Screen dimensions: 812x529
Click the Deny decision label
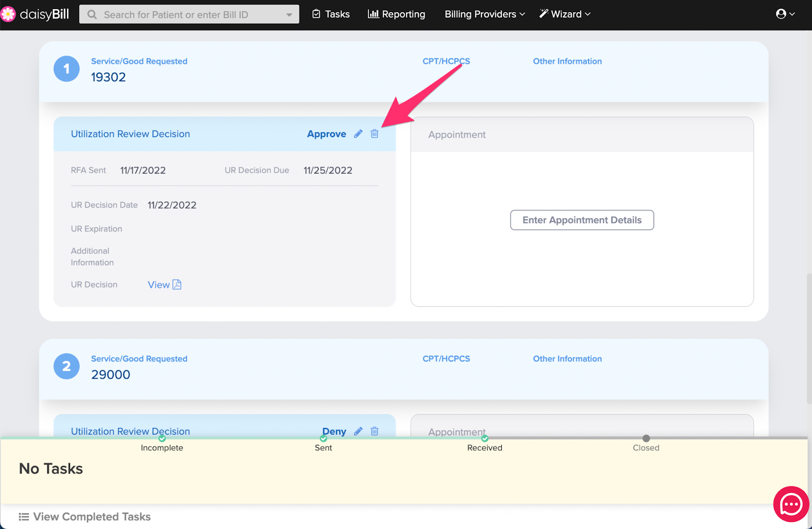(x=334, y=431)
